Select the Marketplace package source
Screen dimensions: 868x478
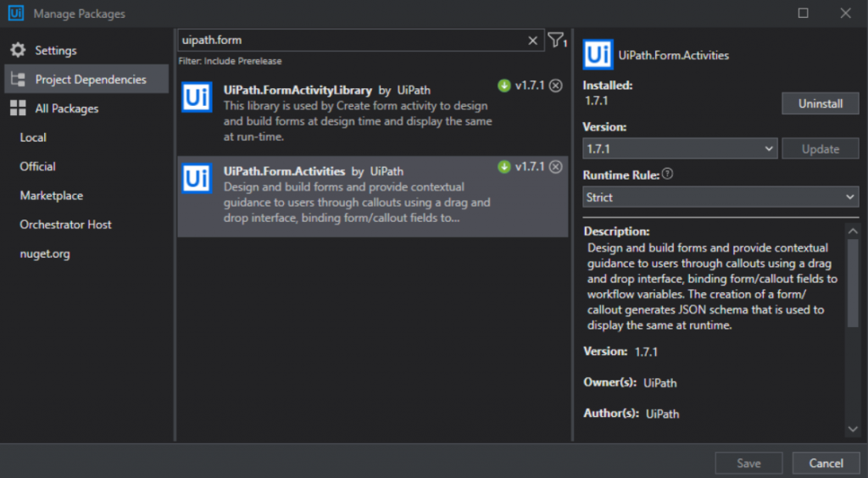52,196
